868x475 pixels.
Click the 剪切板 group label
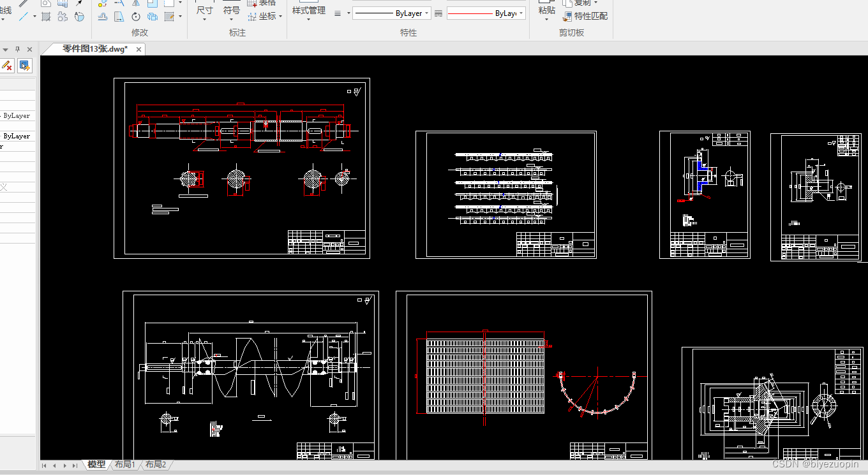tap(571, 33)
